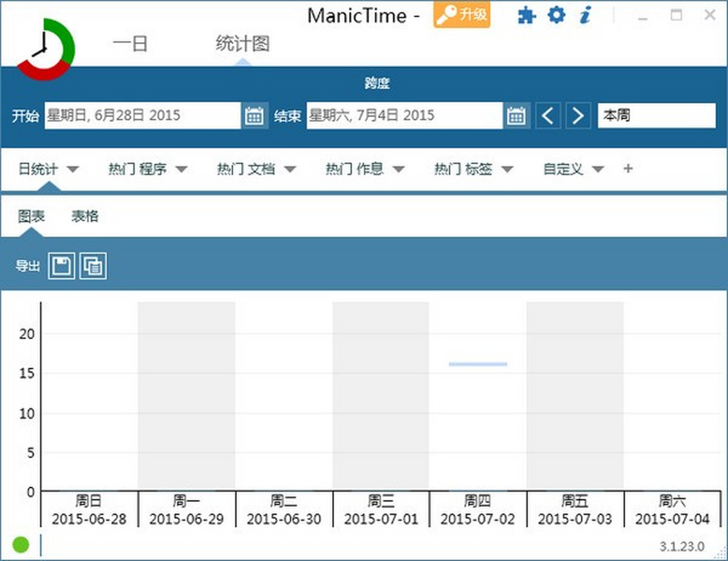Go to next week arrow

pos(578,115)
